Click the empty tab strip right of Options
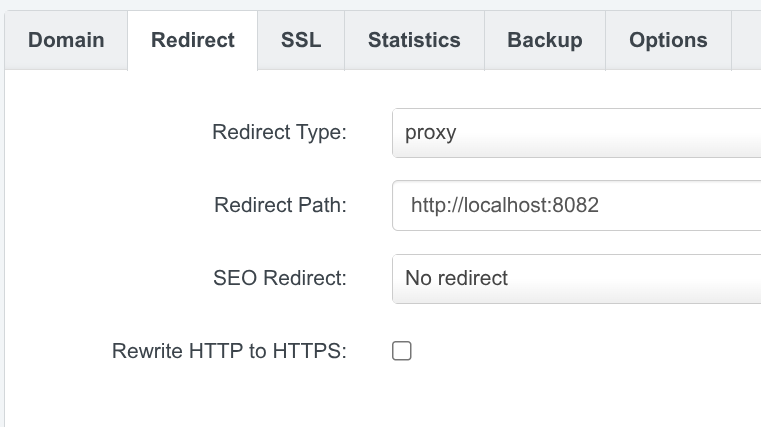 (x=746, y=40)
